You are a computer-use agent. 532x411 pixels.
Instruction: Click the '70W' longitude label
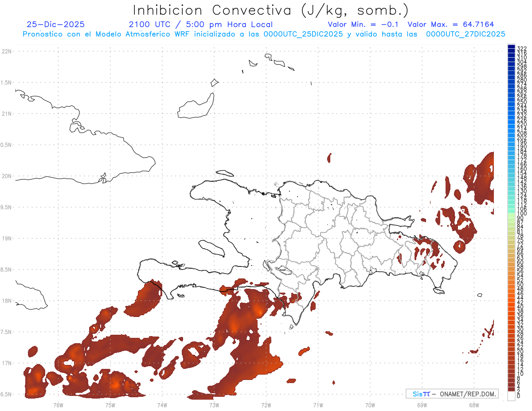(370, 404)
